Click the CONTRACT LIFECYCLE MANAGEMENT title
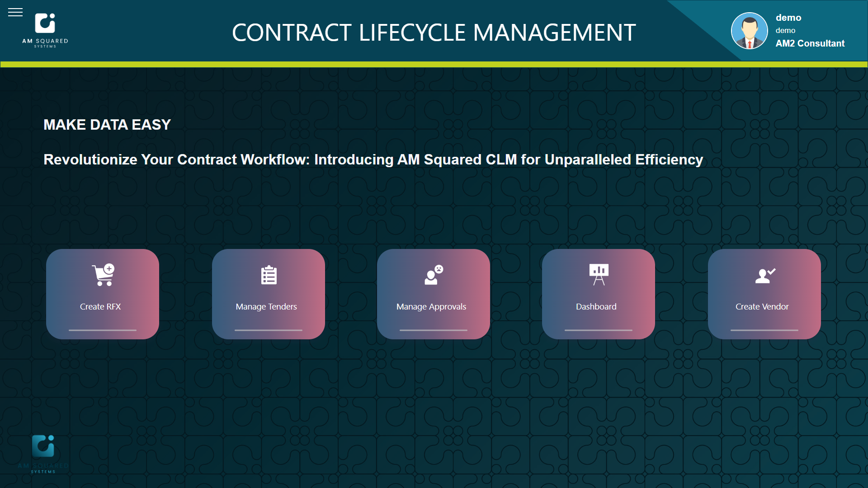Viewport: 868px width, 488px height. tap(434, 33)
